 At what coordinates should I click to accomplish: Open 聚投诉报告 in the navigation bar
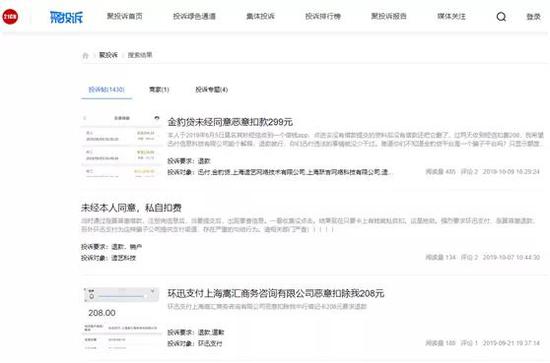tap(389, 16)
